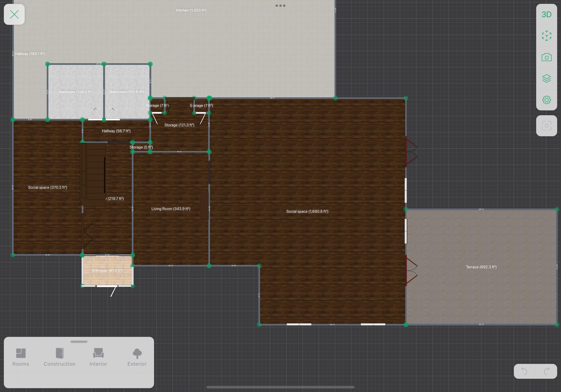561x392 pixels.
Task: Select the Entryway room
Action: pos(107,270)
